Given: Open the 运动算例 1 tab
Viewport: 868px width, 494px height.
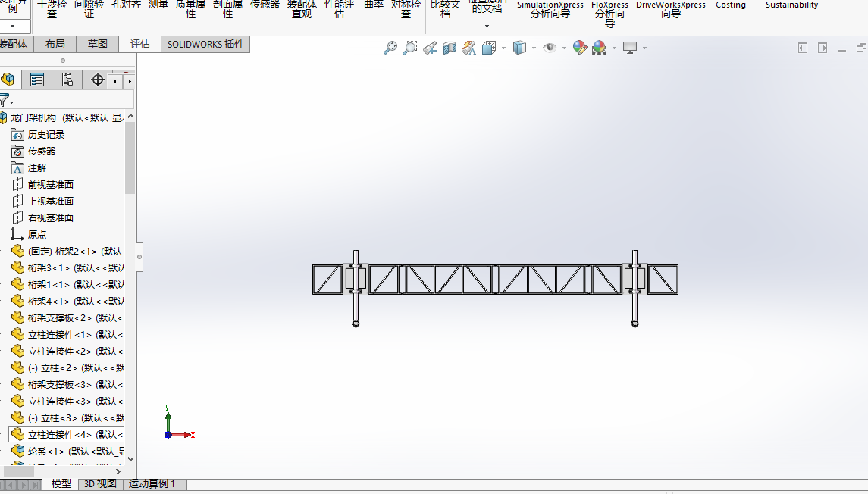Looking at the screenshot, I should click(152, 484).
